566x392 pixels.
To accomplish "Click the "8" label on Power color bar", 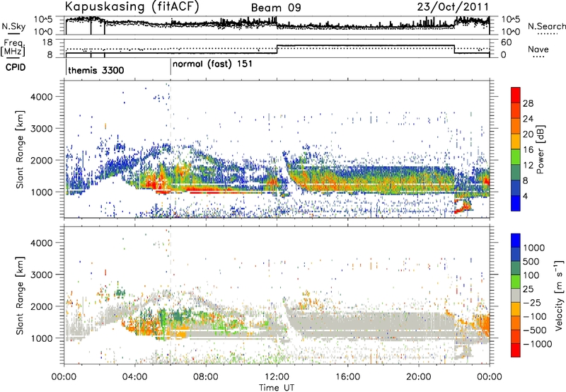I will [525, 181].
